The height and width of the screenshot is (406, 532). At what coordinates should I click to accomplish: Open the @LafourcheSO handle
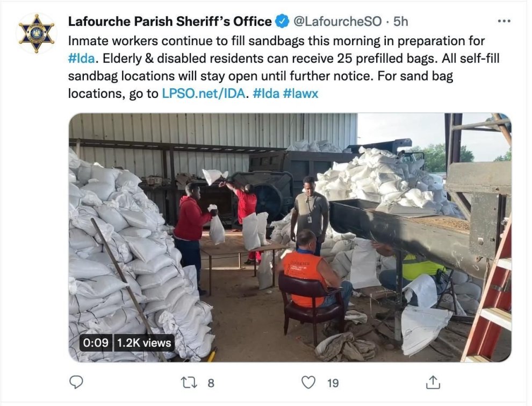337,22
